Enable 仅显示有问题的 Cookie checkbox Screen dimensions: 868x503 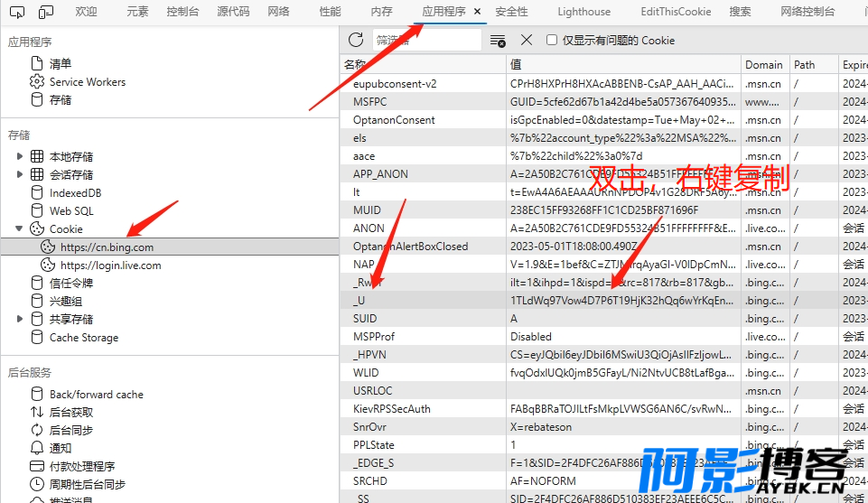[x=551, y=40]
